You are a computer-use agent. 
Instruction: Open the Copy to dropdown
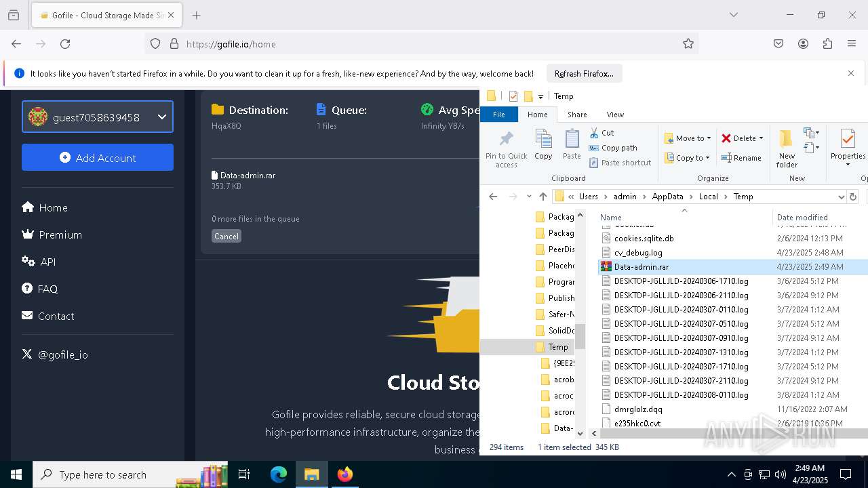click(688, 158)
